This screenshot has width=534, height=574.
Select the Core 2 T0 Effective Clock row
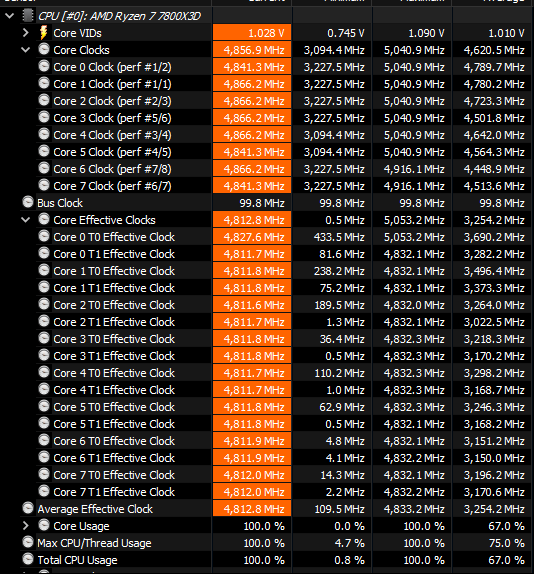(x=114, y=305)
